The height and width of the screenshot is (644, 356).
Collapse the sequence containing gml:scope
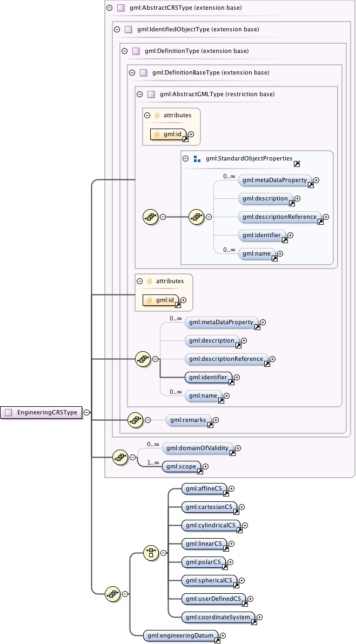pyautogui.click(x=132, y=457)
